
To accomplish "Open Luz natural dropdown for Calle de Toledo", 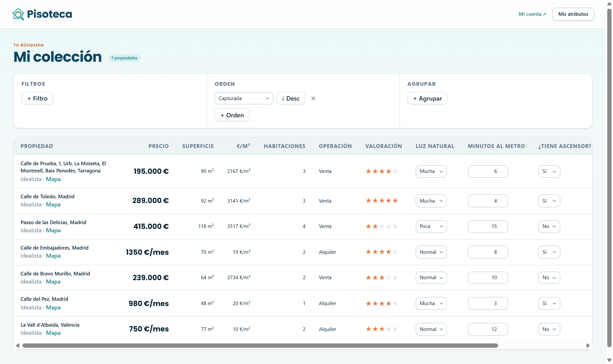I will coord(431,201).
